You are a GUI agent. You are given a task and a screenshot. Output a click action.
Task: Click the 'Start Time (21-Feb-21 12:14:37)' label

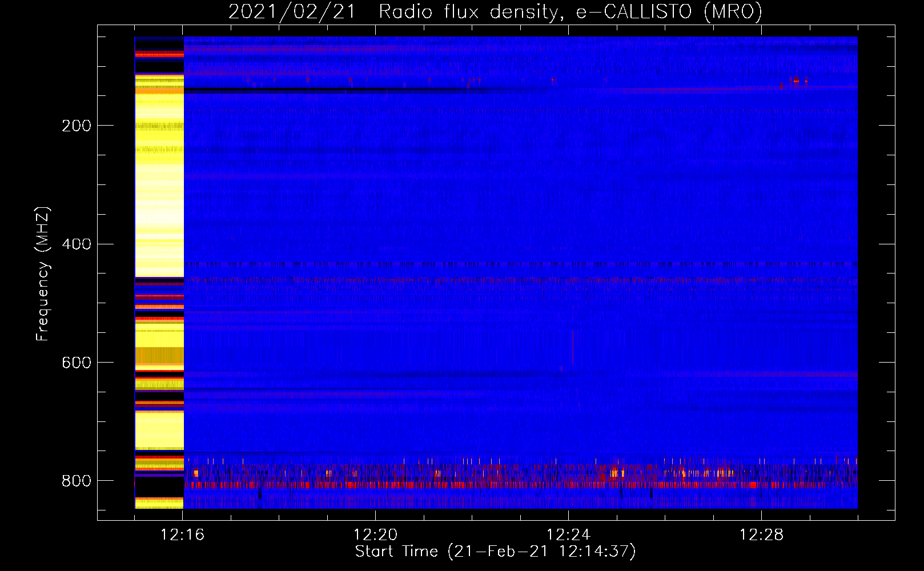[495, 552]
